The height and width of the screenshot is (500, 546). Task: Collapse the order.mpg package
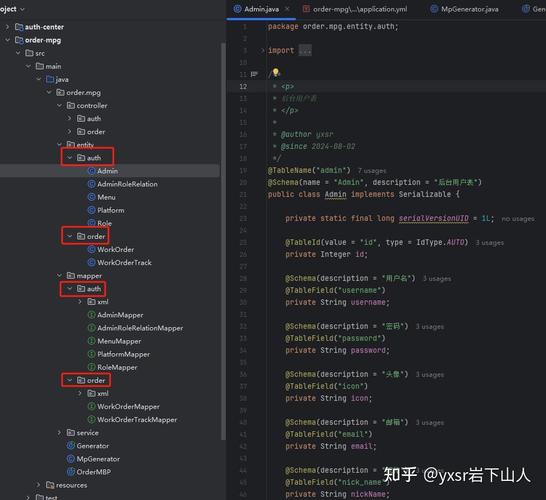pos(49,92)
